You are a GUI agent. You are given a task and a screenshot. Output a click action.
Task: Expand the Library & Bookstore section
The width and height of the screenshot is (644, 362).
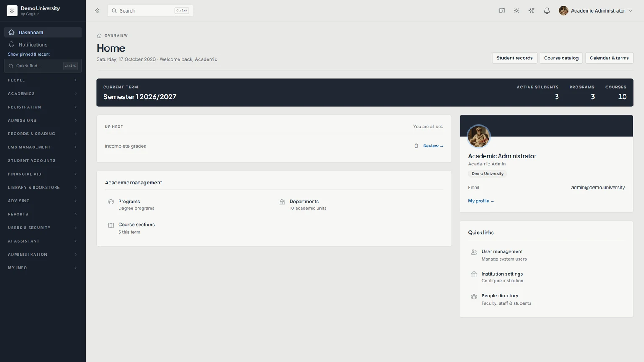click(x=43, y=187)
